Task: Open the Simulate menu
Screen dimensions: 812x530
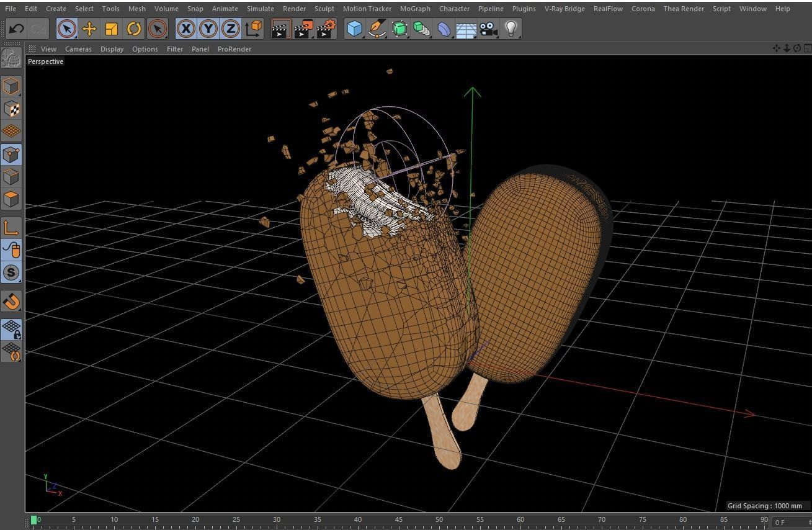Action: point(260,9)
